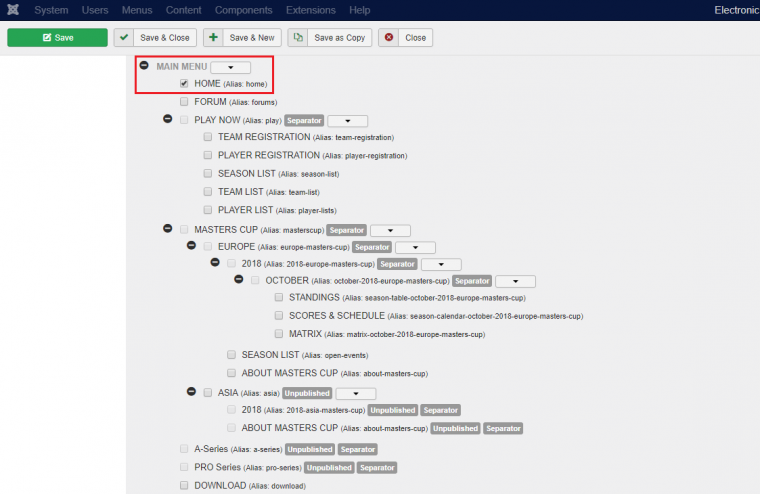Collapse the PLAY NOW tree node
760x494 pixels.
[x=168, y=119]
